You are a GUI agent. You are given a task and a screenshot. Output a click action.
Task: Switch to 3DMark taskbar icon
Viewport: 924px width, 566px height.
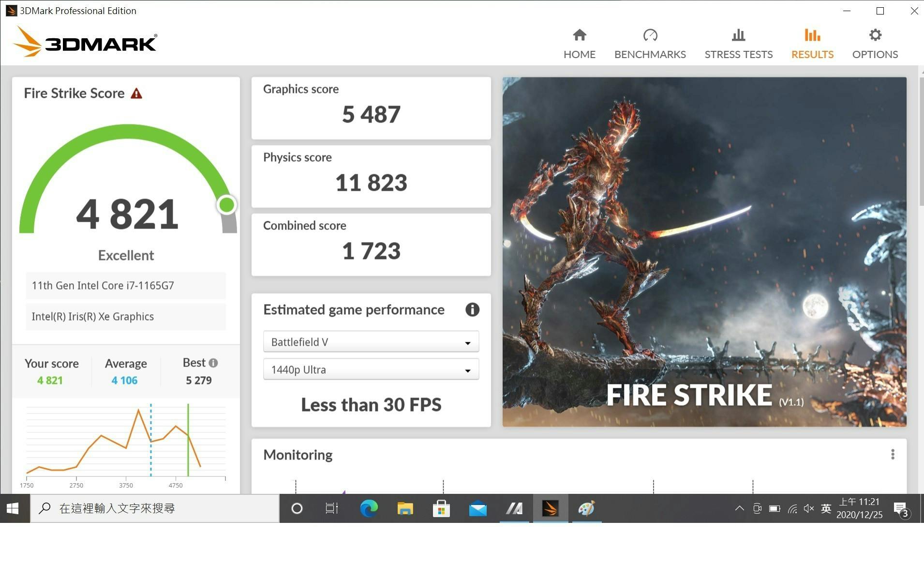tap(550, 508)
